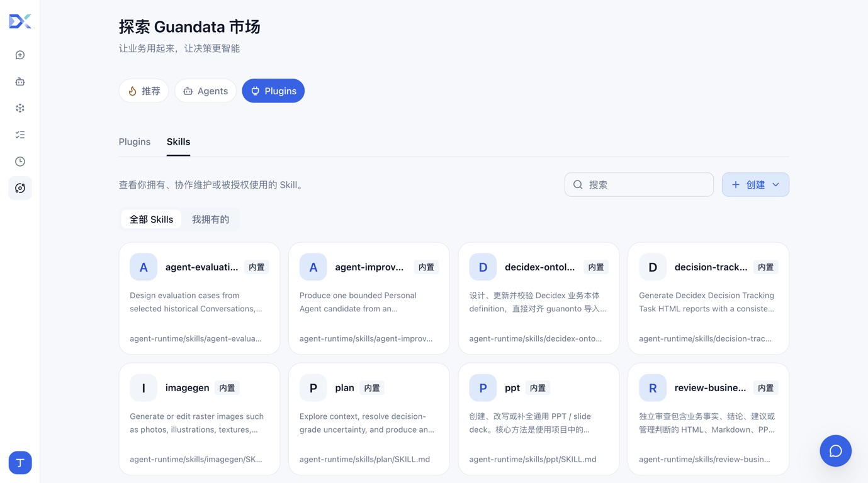Show 全部 Skills filter
The width and height of the screenshot is (868, 483).
(x=151, y=219)
